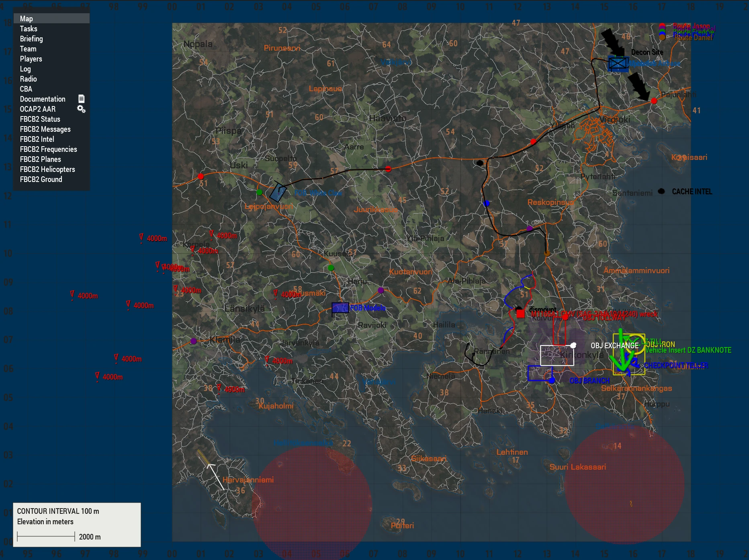Click the map scale bar labeled 2000 m
The image size is (749, 560).
(46, 537)
